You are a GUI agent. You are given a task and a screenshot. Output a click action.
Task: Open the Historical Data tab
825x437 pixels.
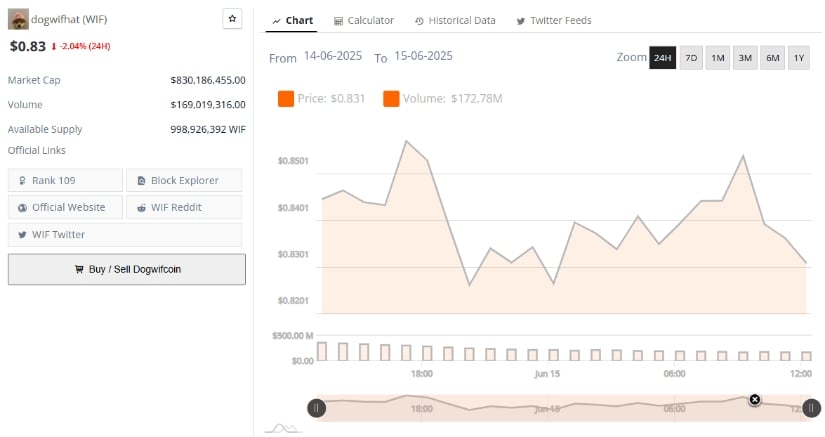click(455, 21)
